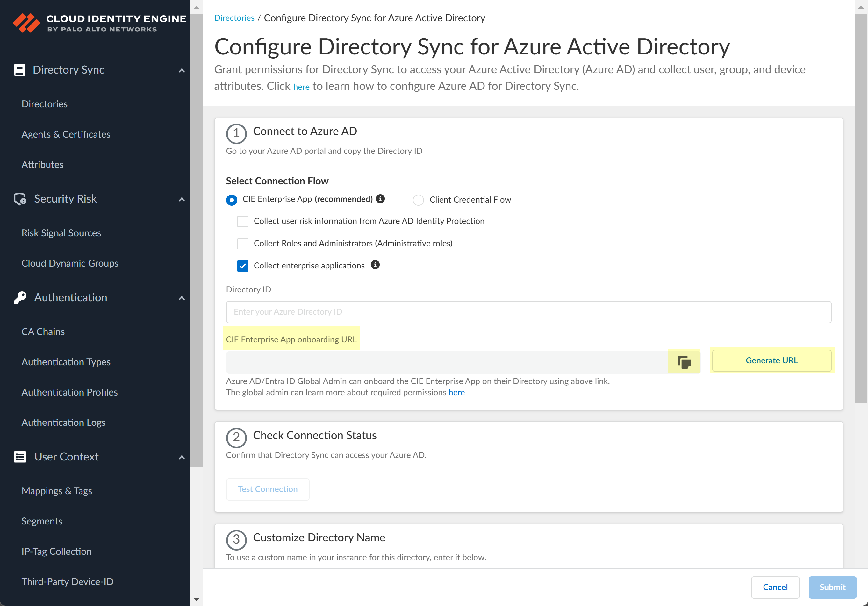Click the Security Risk shield icon
This screenshot has height=606, width=868.
click(x=19, y=199)
